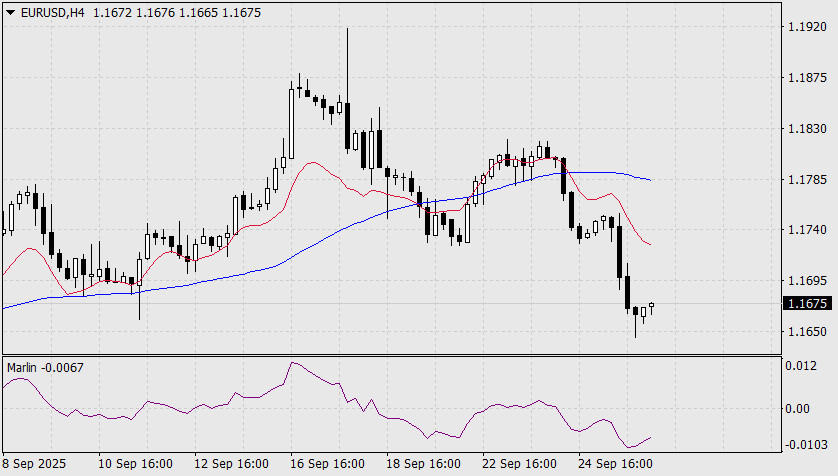Viewport: 838px width, 476px height.
Task: Select the price axis label 1.1875
Action: click(x=807, y=78)
